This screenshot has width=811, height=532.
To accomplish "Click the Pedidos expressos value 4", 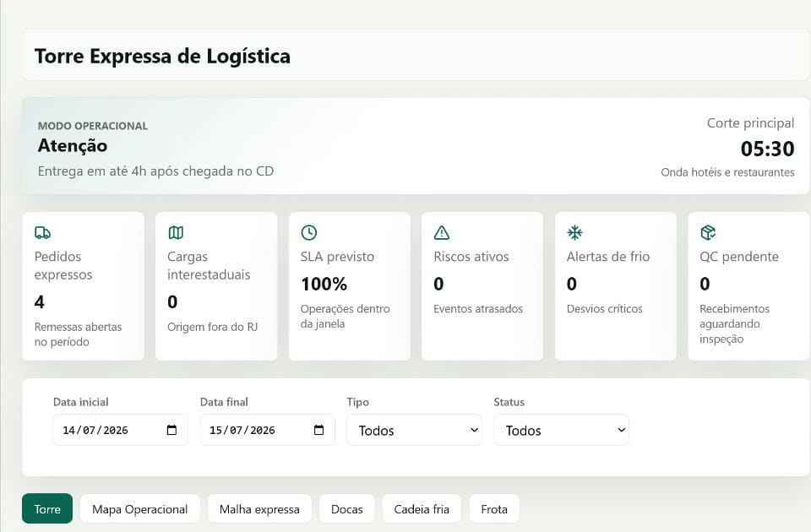I will tap(40, 302).
